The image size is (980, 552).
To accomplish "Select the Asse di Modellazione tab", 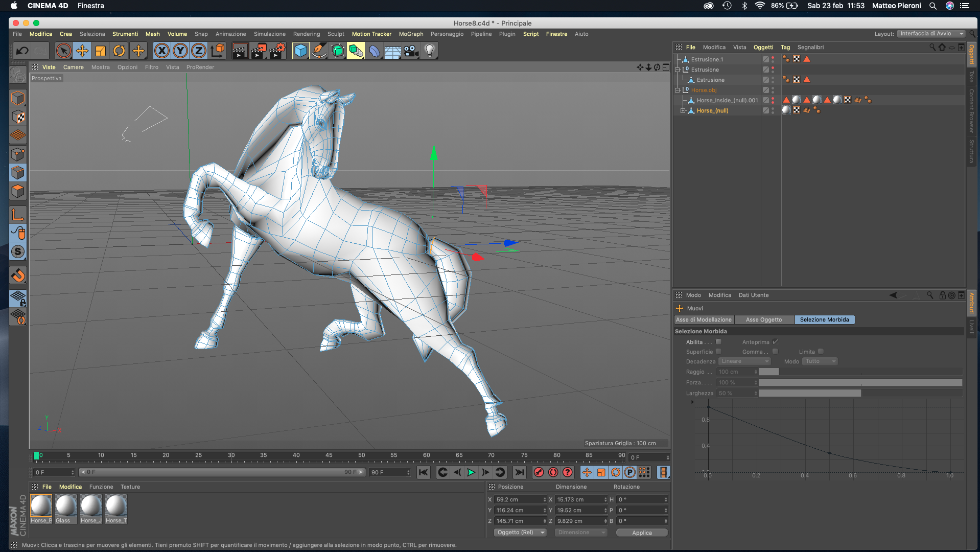I will pos(704,319).
